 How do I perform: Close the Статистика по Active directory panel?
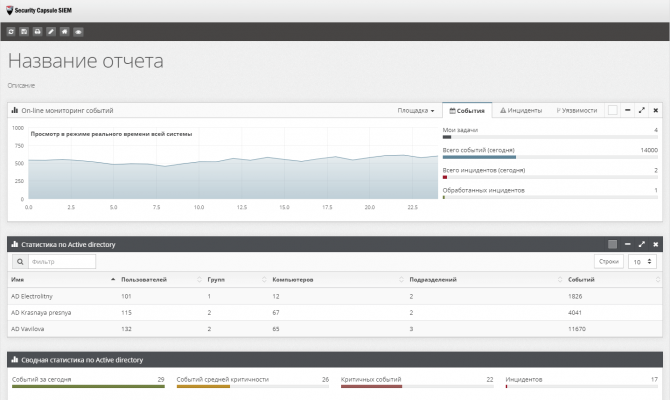point(655,244)
